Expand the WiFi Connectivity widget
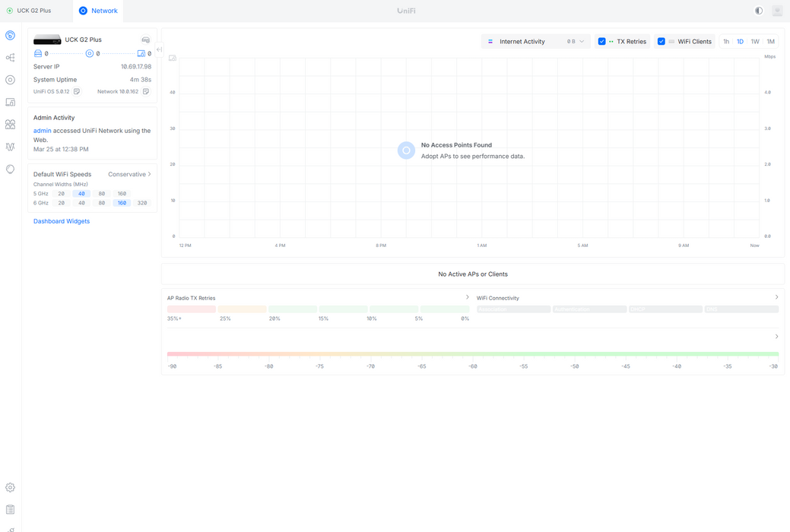The width and height of the screenshot is (790, 532). tap(776, 297)
